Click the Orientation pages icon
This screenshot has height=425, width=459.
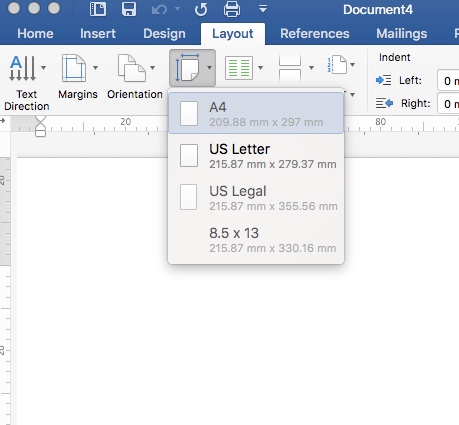132,68
